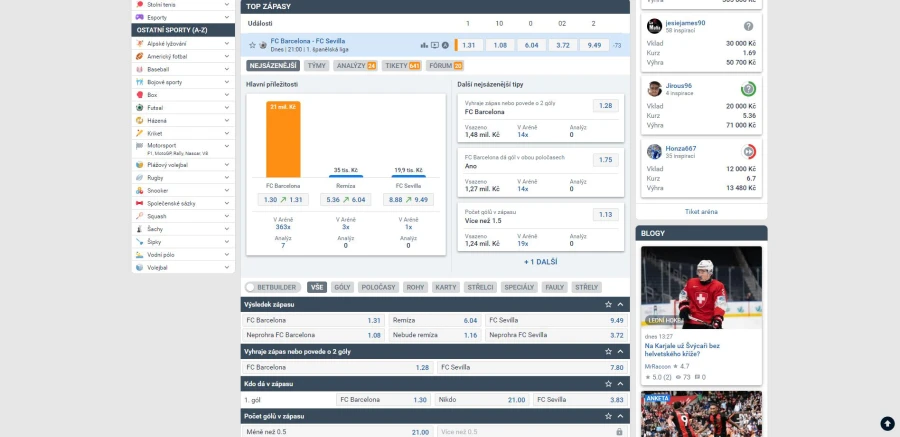Screen dimensions: 900x437
Task: Click the football icon beside FC Barcelona - FC Sevilla
Action: pyautogui.click(x=263, y=45)
